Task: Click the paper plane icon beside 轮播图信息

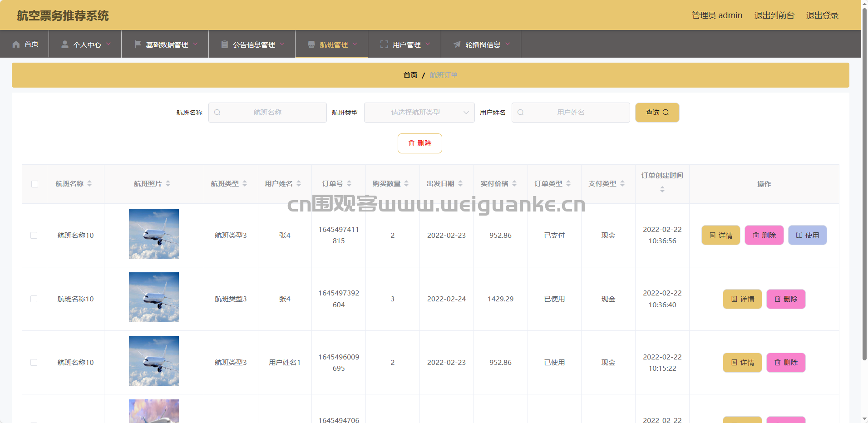Action: tap(457, 44)
